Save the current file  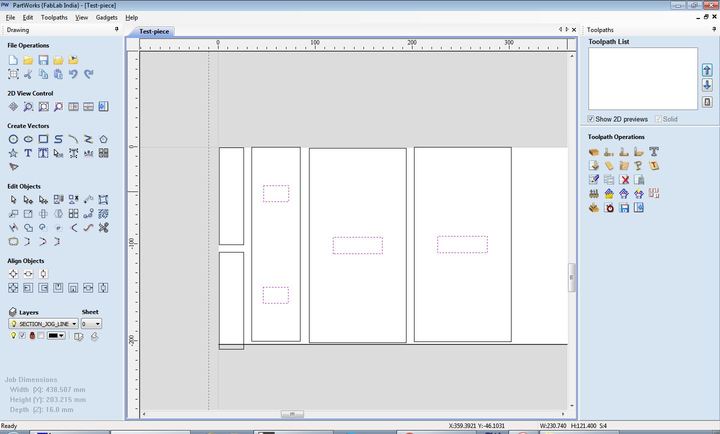43,60
